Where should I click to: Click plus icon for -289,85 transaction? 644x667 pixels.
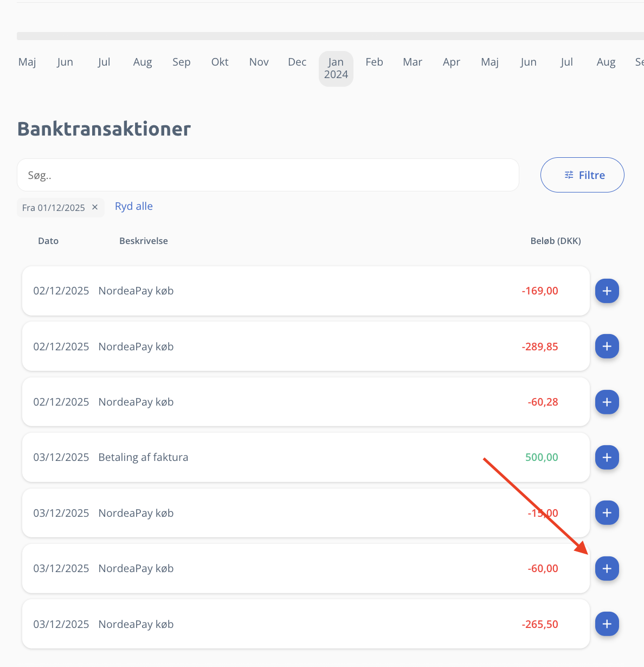pos(607,347)
